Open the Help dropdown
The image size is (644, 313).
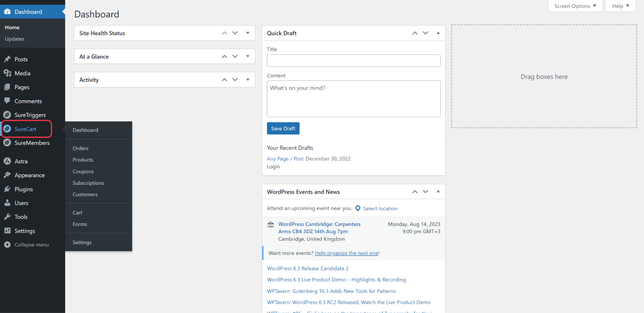pyautogui.click(x=620, y=6)
